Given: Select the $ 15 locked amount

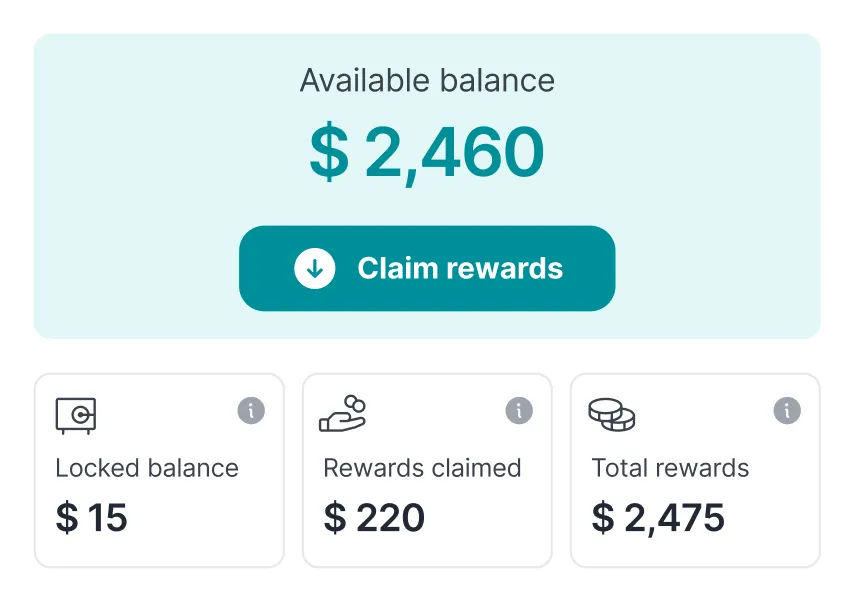Looking at the screenshot, I should pos(92,517).
